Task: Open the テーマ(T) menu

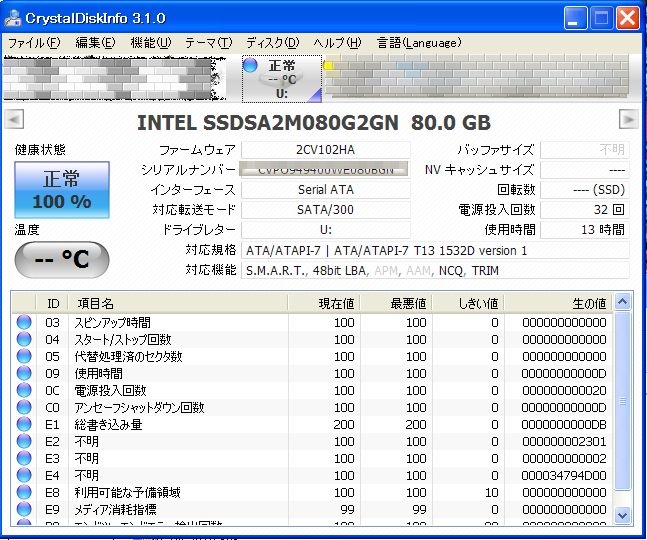Action: click(x=208, y=43)
